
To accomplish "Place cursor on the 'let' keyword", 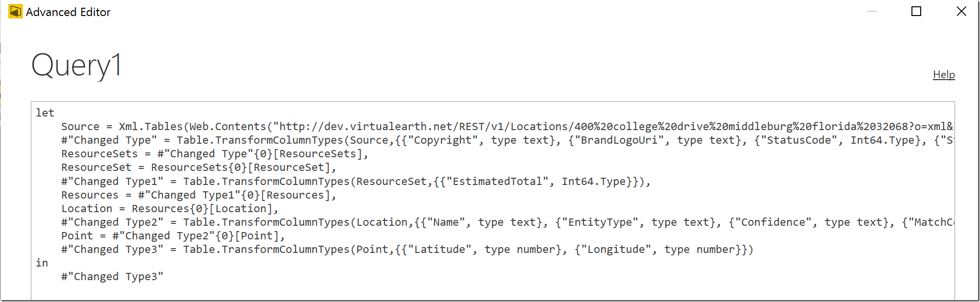I will (x=45, y=113).
